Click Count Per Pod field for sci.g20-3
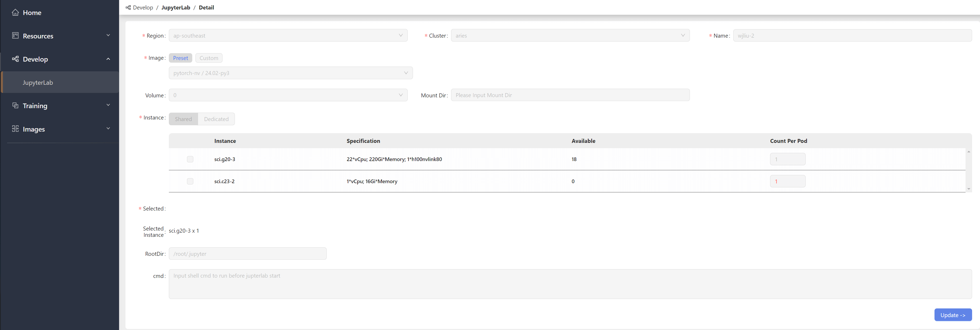The width and height of the screenshot is (980, 330). [x=787, y=159]
